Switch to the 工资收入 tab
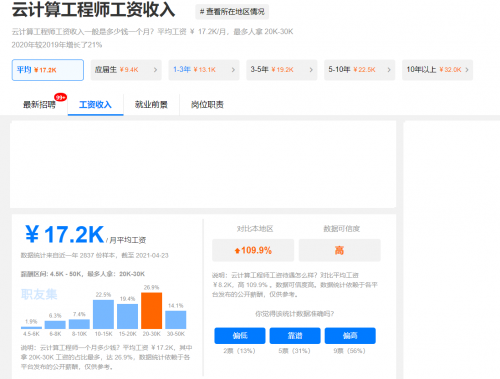 click(95, 105)
